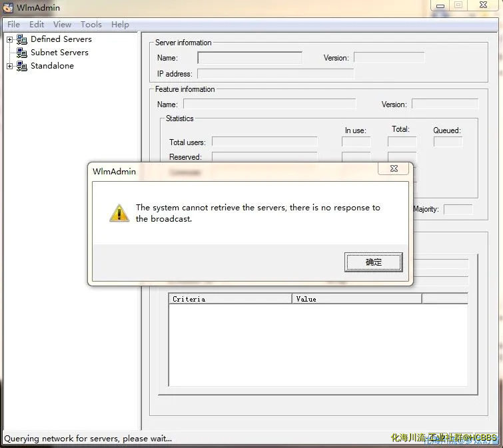Click the server Name input field
503x448 pixels.
click(250, 58)
